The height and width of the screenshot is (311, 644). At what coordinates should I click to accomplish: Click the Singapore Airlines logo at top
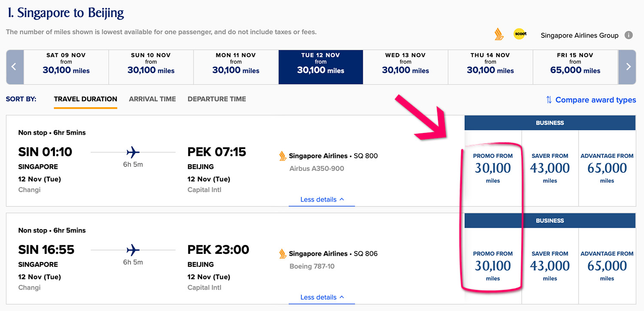499,34
